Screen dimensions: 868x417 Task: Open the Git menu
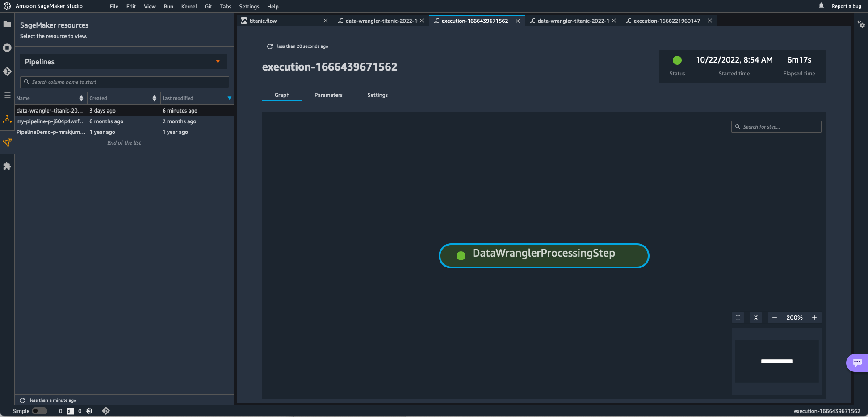(209, 7)
